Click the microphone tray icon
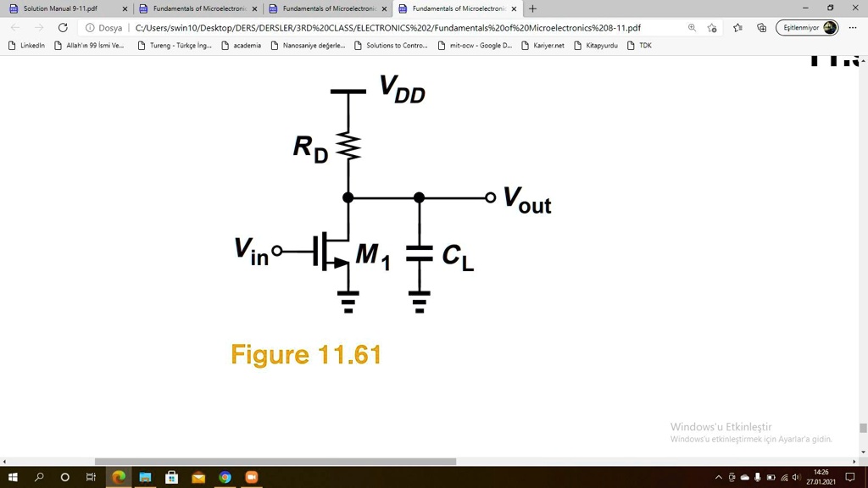 [757, 477]
